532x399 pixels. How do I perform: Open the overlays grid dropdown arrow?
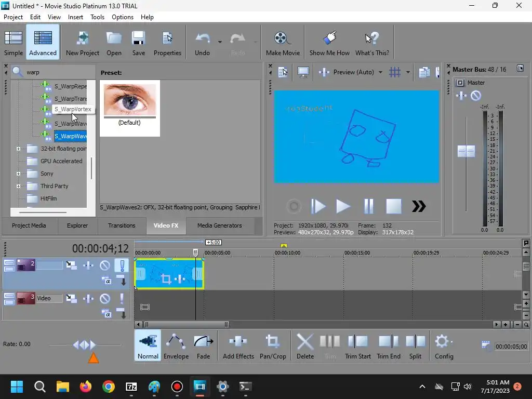408,72
